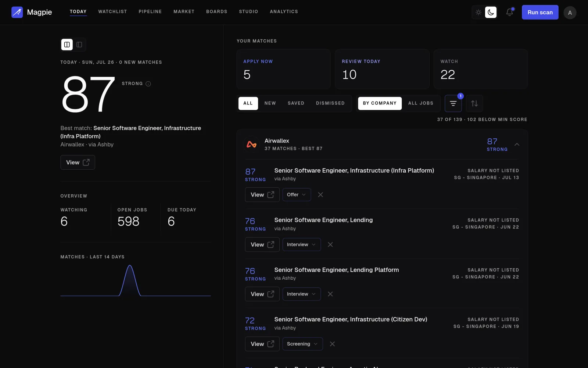
Task: Click the '37 of 139 · 102 below min score' text
Action: (482, 120)
